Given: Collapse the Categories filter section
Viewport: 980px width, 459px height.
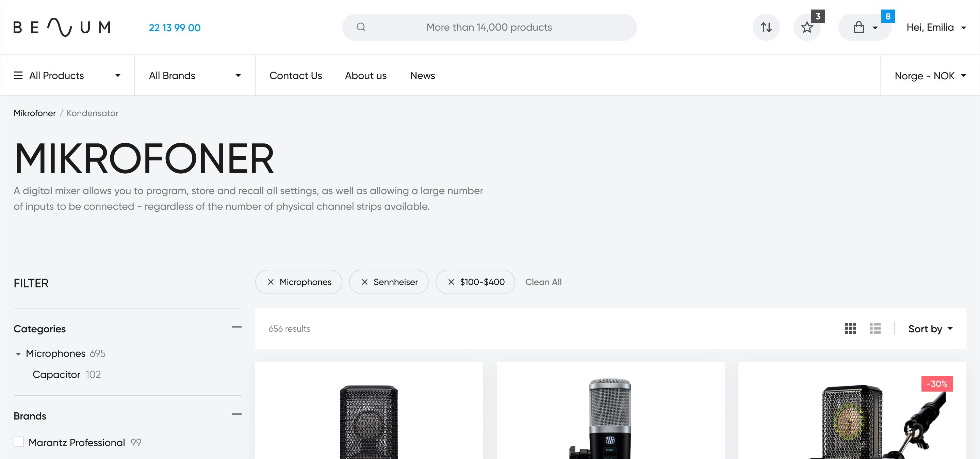Looking at the screenshot, I should tap(236, 327).
